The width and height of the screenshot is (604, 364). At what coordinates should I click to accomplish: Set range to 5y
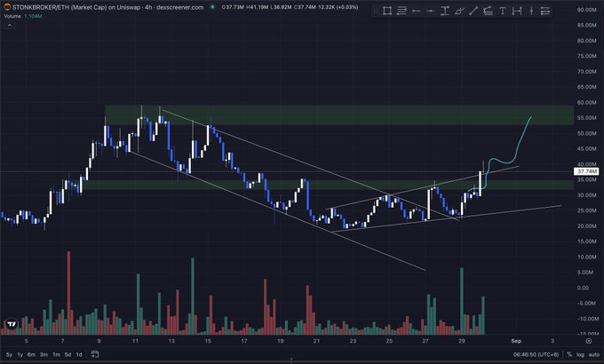click(9, 354)
